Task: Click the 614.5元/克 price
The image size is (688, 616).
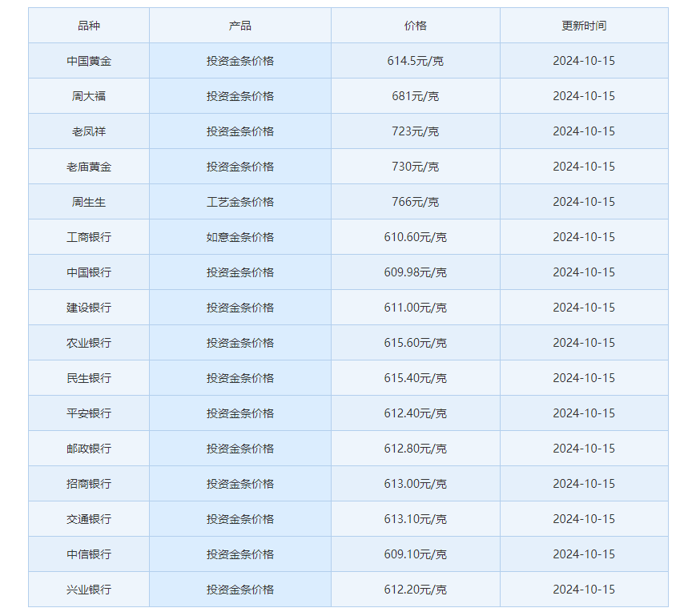Action: coord(415,61)
